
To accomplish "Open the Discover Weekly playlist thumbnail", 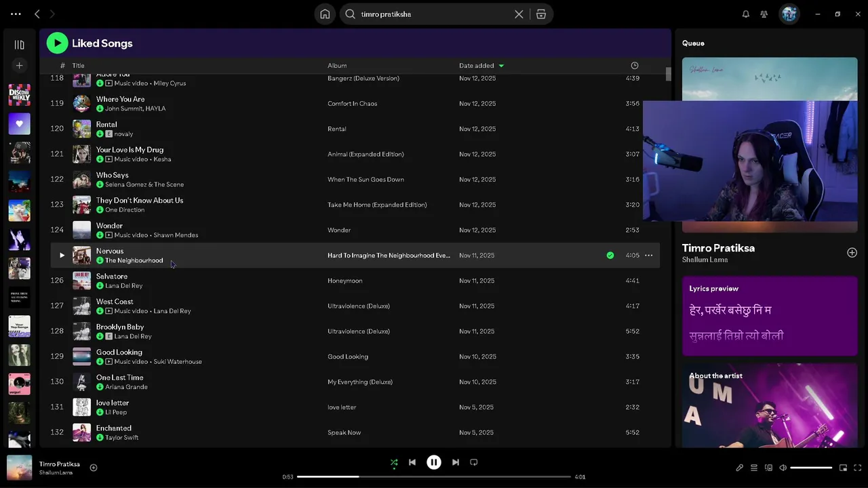I will click(x=19, y=95).
